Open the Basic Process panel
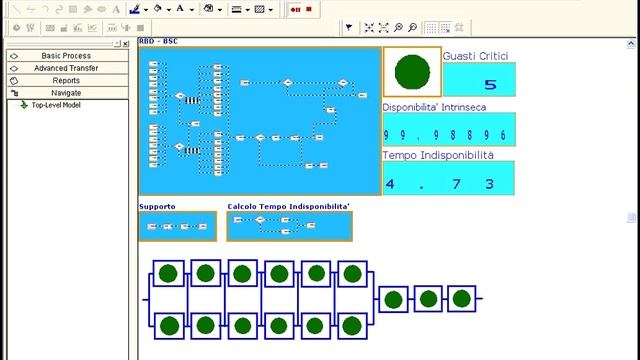Image resolution: width=640 pixels, height=360 pixels. click(x=67, y=56)
